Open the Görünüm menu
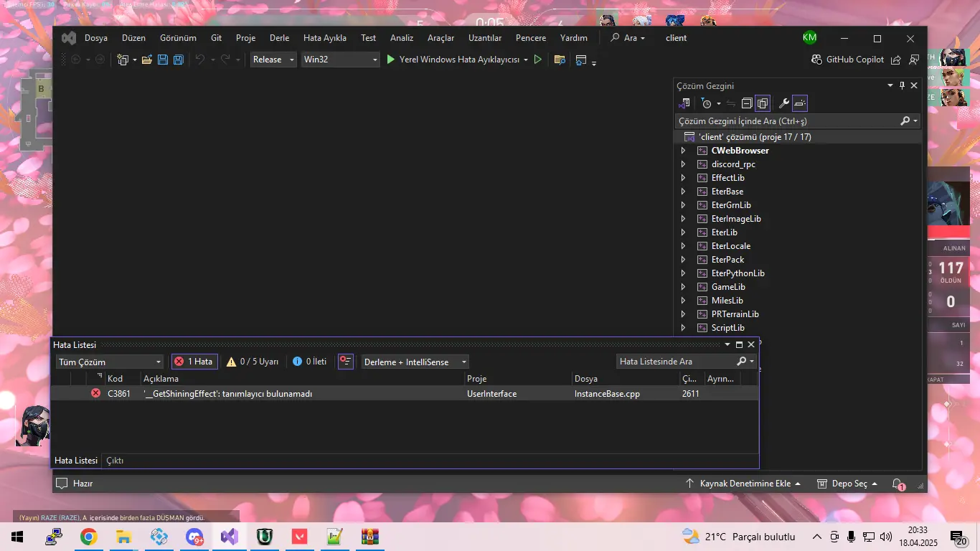Screen dimensions: 980x551 [178, 38]
